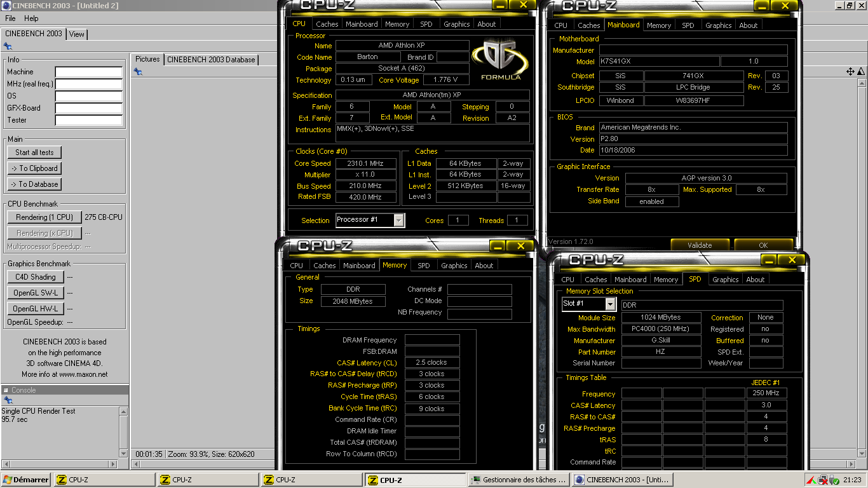Image resolution: width=868 pixels, height=488 pixels.
Task: Open Caches tab in the CPU-Z Processor window
Action: coord(327,24)
